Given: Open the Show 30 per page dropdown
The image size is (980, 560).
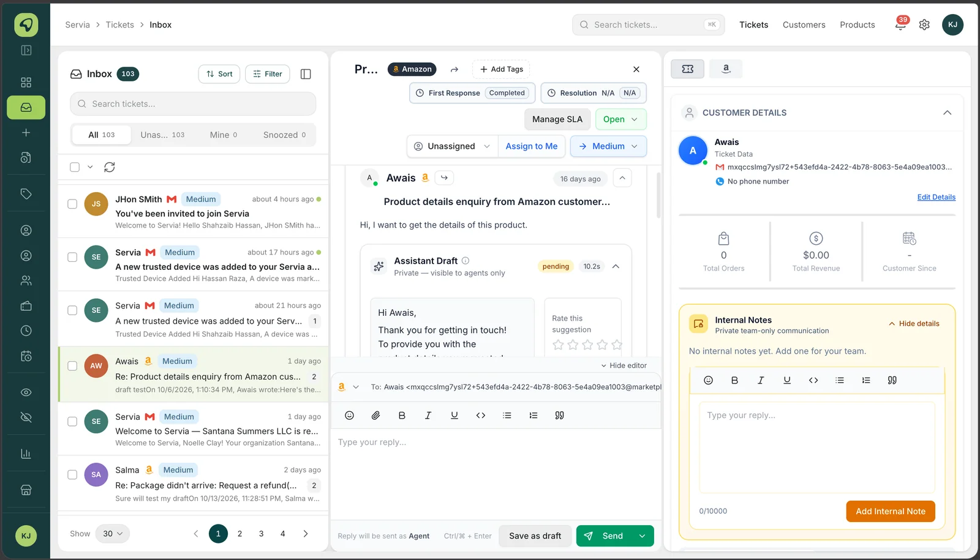Looking at the screenshot, I should (113, 534).
